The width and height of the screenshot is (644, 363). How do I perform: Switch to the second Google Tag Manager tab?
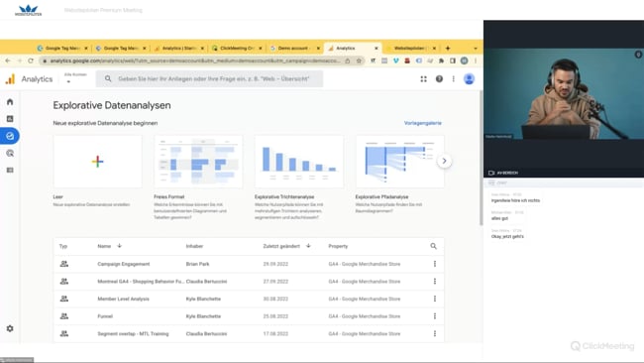121,48
